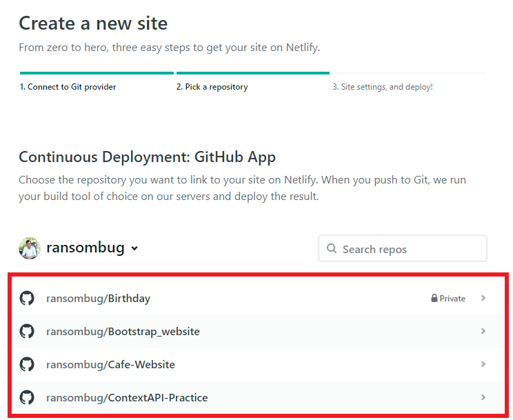The image size is (513, 420).
Task: Click Continuous Deployment: GitHub App heading
Action: [x=148, y=157]
